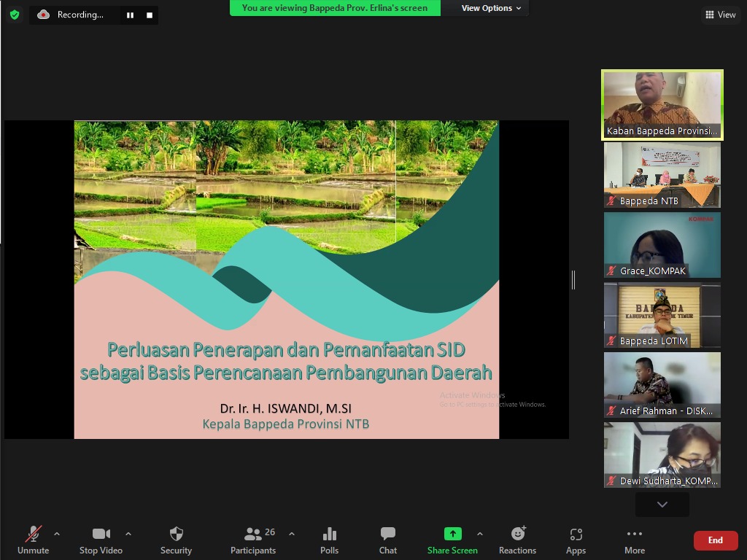Expand the arrow next to Participants
The width and height of the screenshot is (747, 560).
(292, 534)
